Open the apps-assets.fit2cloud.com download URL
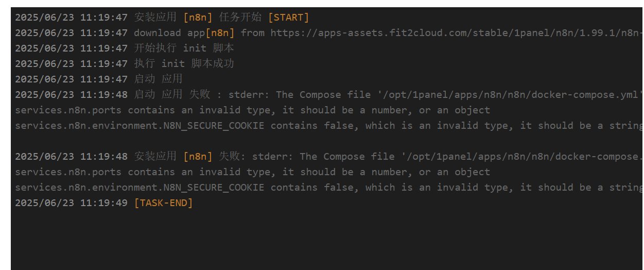This screenshot has height=270, width=644. point(456,33)
